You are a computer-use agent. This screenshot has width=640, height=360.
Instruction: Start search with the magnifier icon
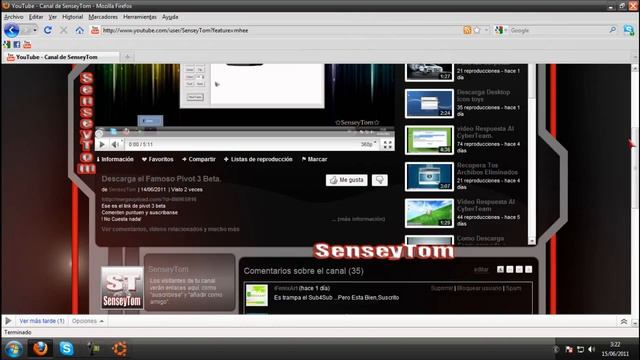(x=612, y=30)
